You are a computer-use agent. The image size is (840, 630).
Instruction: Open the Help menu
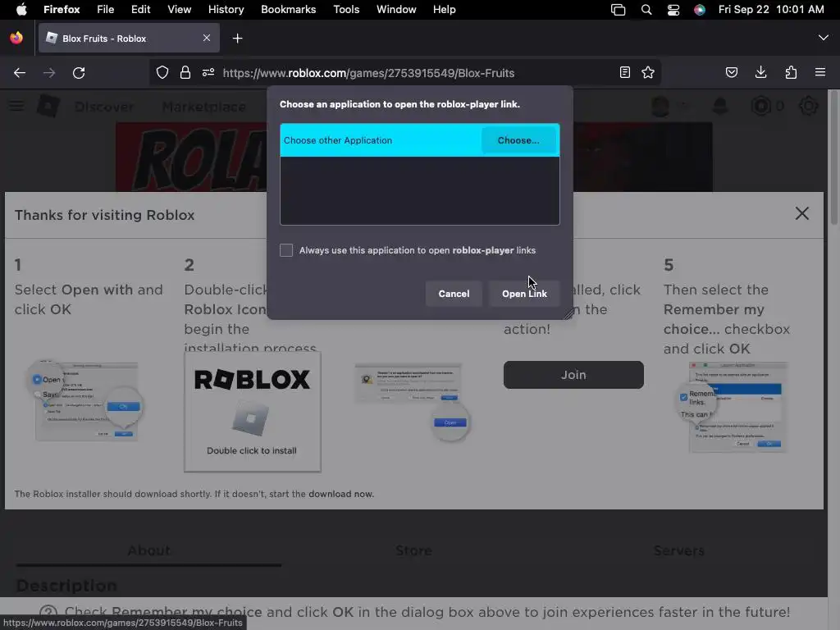point(444,9)
